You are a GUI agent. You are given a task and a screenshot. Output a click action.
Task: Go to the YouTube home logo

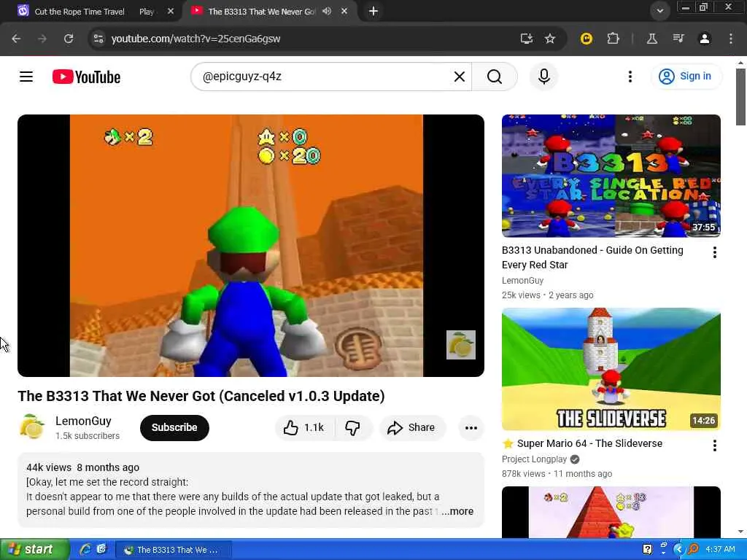[86, 77]
